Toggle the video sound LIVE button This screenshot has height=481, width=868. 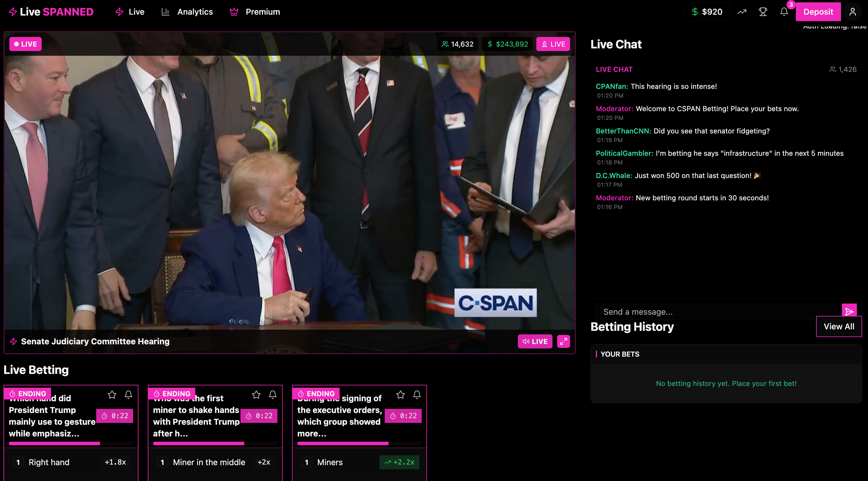535,341
